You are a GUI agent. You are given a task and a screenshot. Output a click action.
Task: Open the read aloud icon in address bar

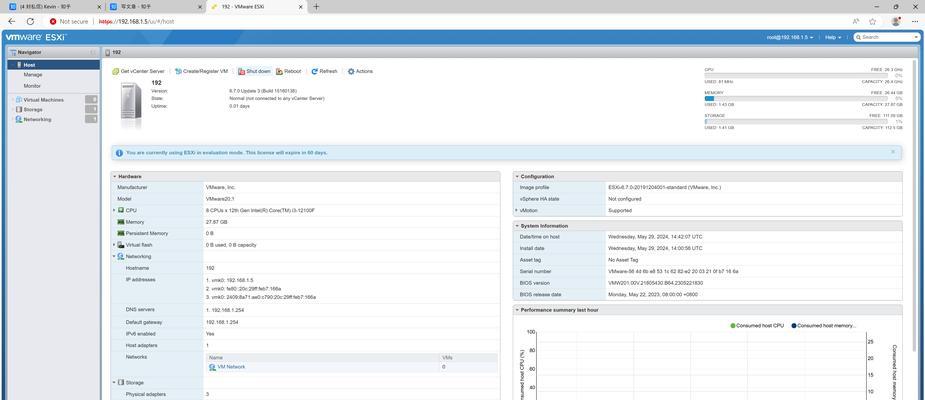coord(855,21)
